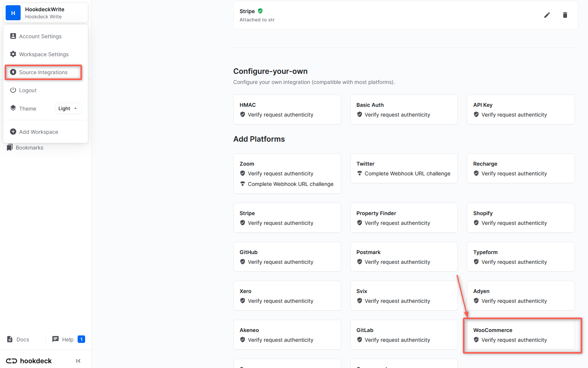
Task: Select the HMAC integration card
Action: point(287,109)
